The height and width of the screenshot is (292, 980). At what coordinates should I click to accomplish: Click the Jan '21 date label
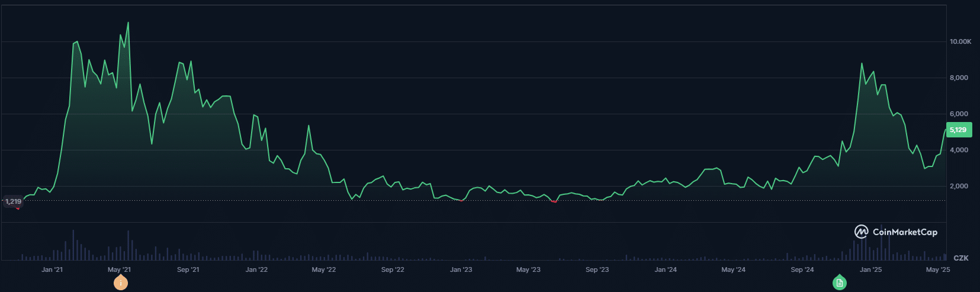coord(52,269)
